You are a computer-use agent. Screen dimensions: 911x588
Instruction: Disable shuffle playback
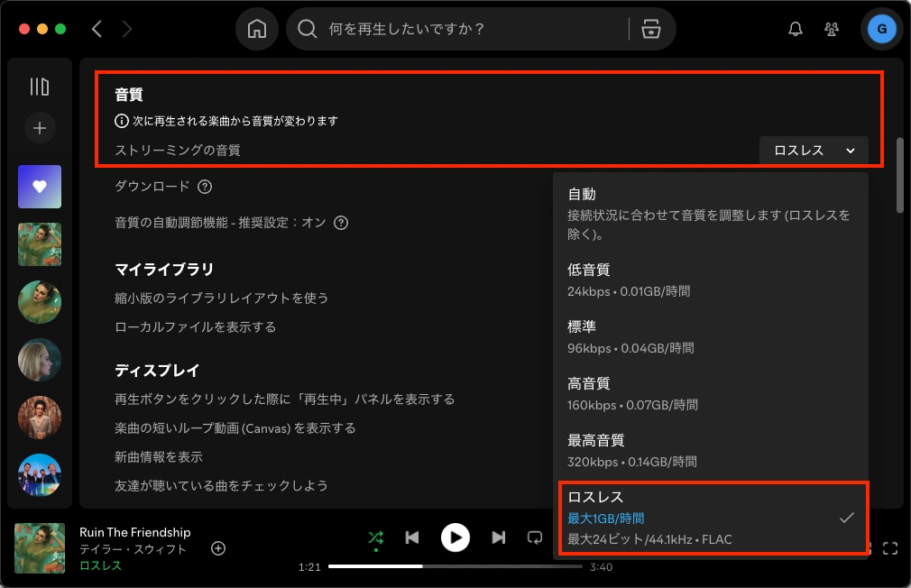point(377,537)
